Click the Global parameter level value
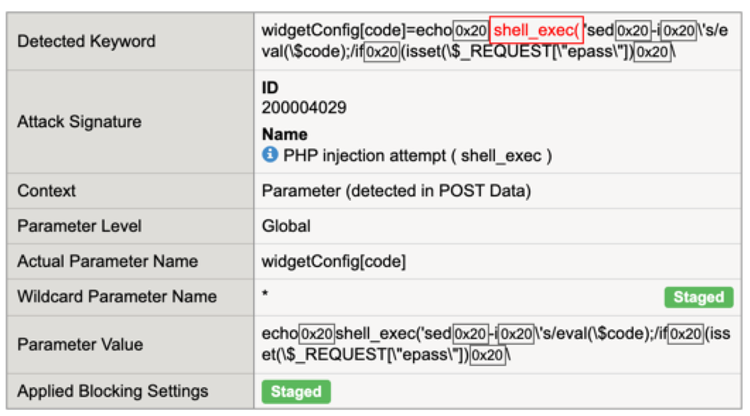Image resolution: width=750 pixels, height=416 pixels. pyautogui.click(x=286, y=226)
